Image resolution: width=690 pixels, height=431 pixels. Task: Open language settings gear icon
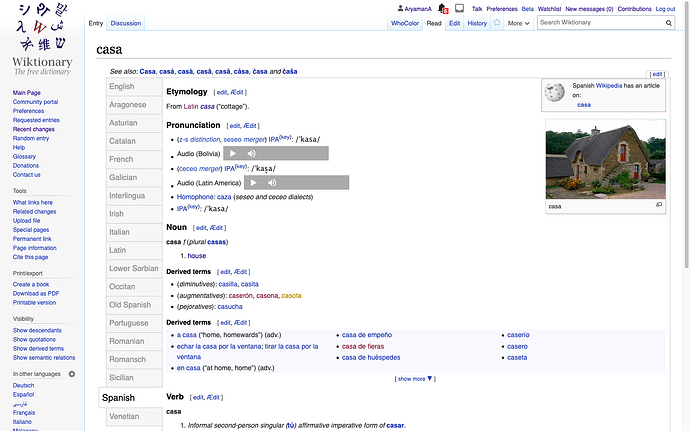click(x=72, y=374)
